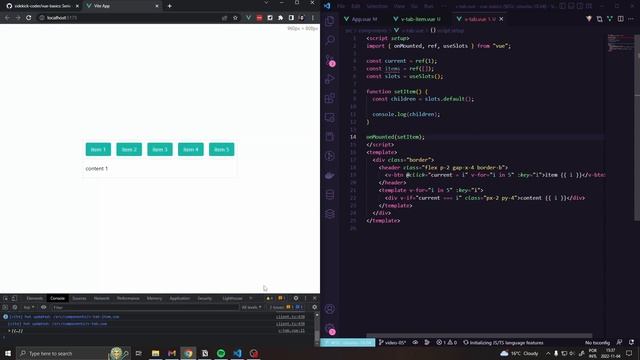This screenshot has height=360, width=640.
Task: Go back in the browser
Action: pyautogui.click(x=7, y=18)
